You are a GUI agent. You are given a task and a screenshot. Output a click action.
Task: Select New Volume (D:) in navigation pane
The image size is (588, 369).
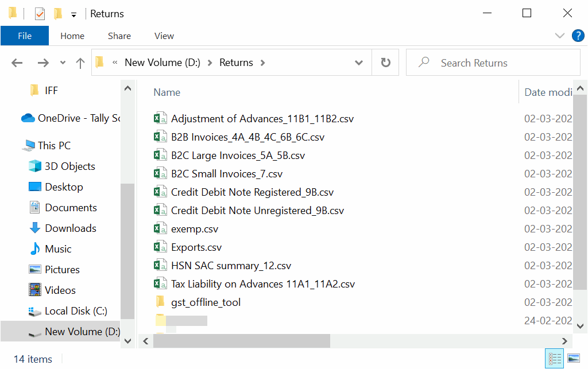(60, 332)
